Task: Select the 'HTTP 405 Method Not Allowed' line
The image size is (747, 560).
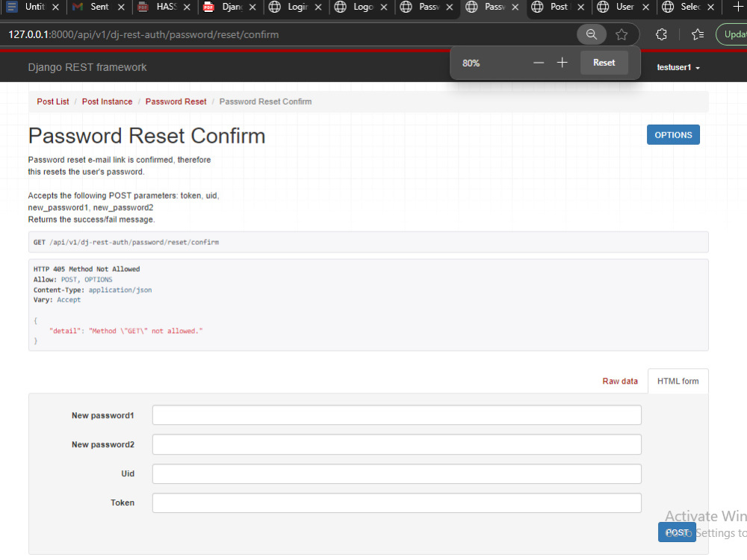Action: tap(87, 269)
